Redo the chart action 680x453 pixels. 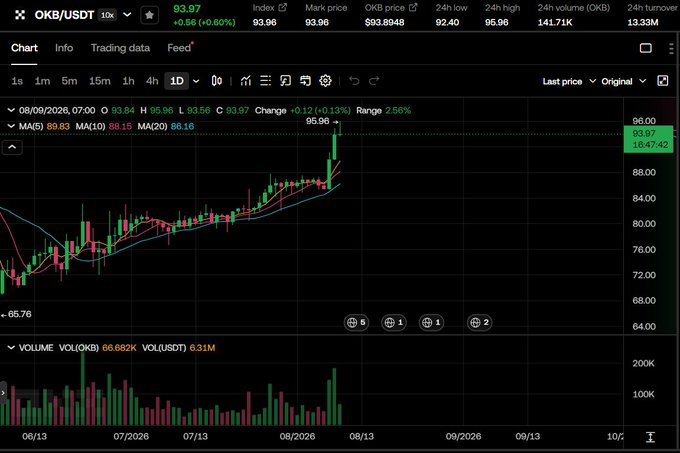(x=374, y=81)
